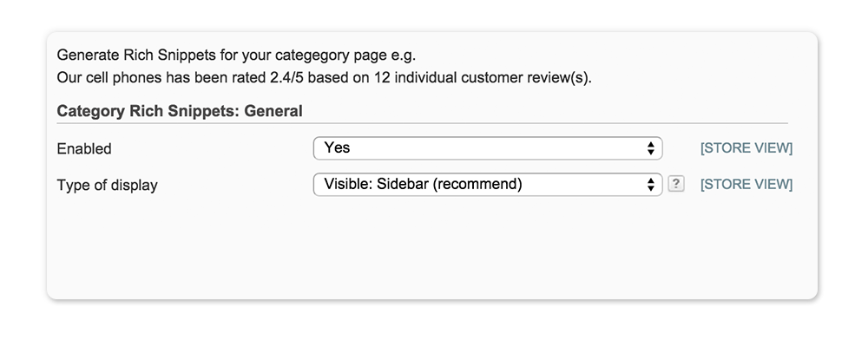Click [STORE VIEW] beside Type of display

(746, 184)
